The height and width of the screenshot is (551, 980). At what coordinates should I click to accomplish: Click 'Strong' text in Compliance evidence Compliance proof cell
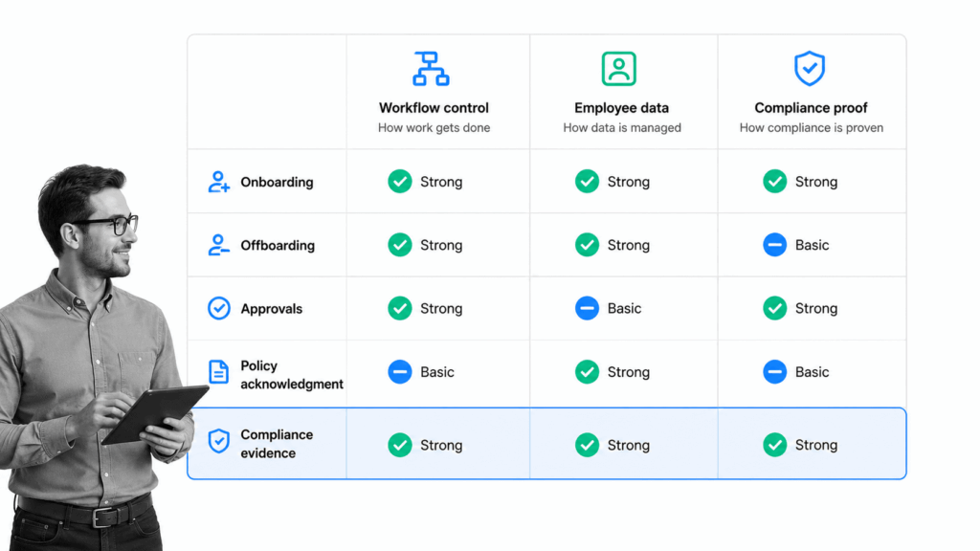(x=816, y=445)
